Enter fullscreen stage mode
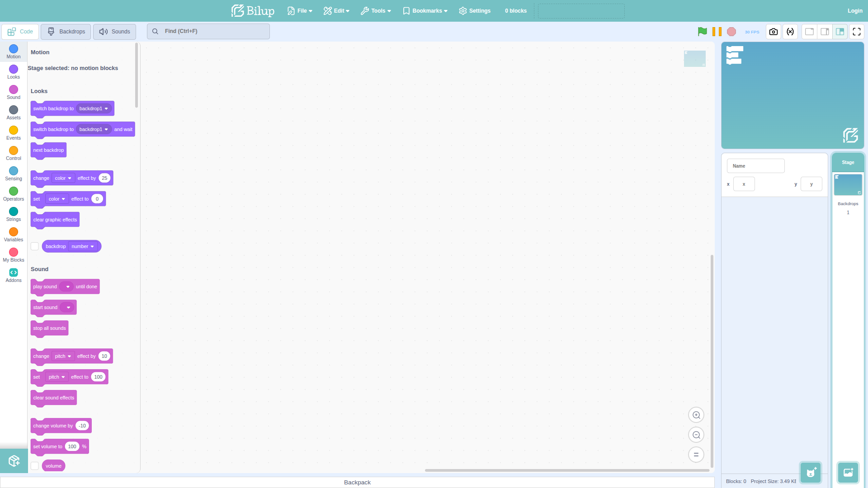Viewport: 868px width, 488px height. pos(857,32)
